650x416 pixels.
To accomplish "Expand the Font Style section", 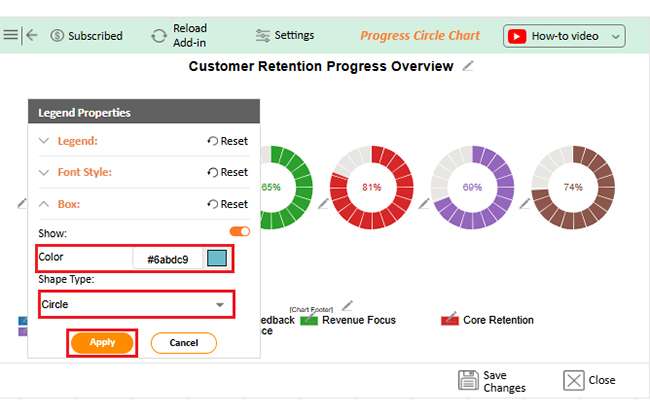I will (x=44, y=172).
